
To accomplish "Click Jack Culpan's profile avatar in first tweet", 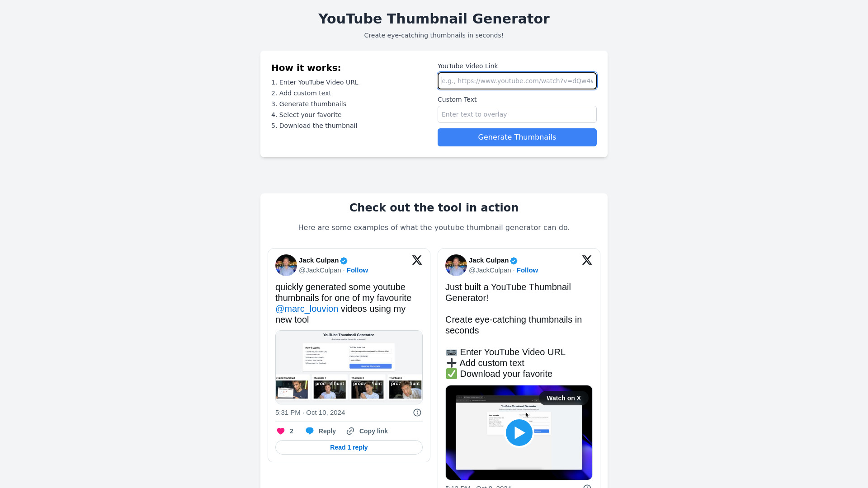I will [286, 265].
